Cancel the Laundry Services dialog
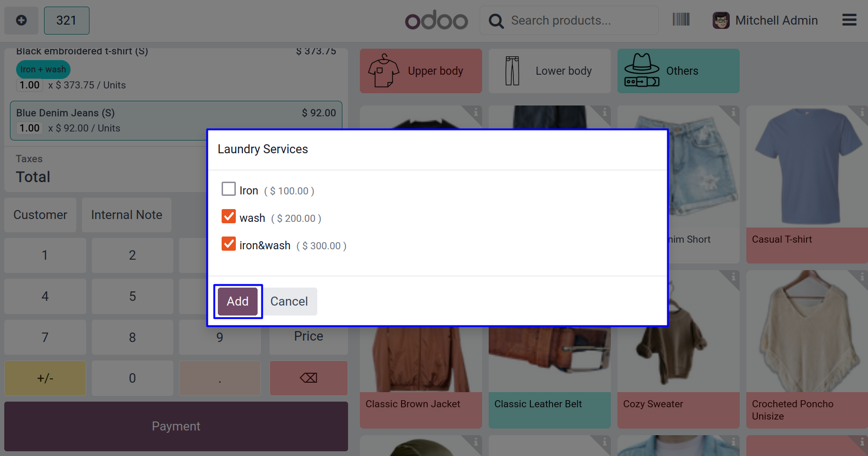 tap(289, 301)
